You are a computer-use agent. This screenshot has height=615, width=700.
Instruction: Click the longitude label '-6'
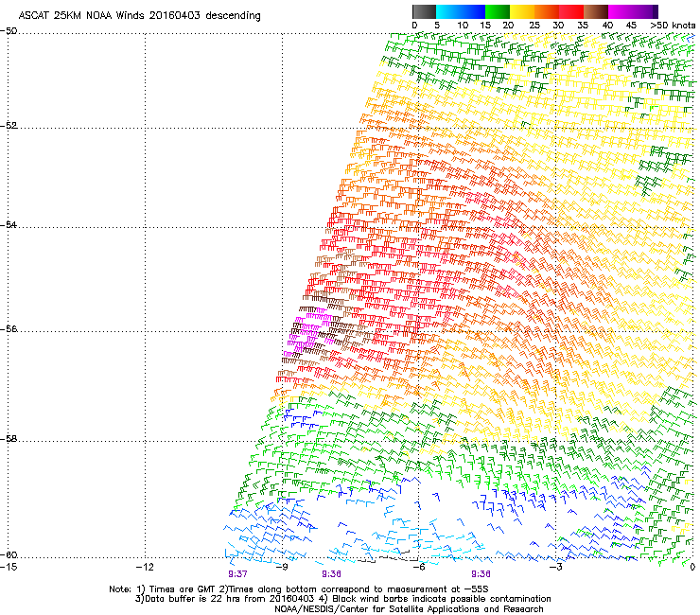(419, 567)
